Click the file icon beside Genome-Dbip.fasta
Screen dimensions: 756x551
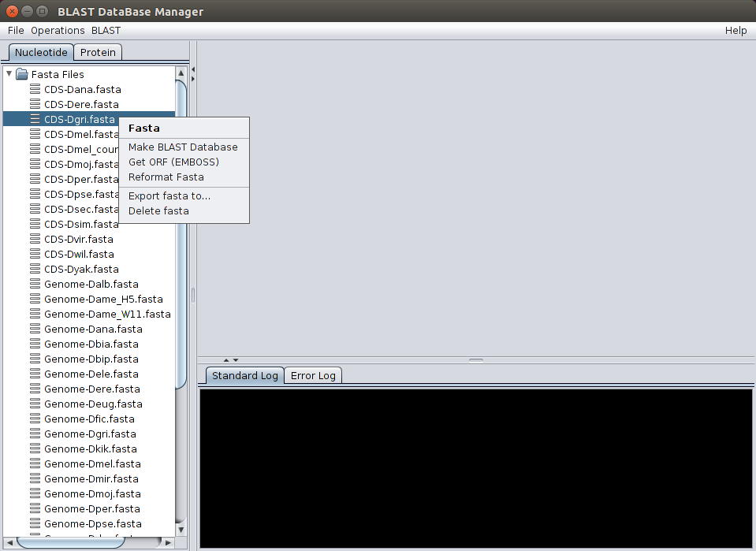point(35,359)
